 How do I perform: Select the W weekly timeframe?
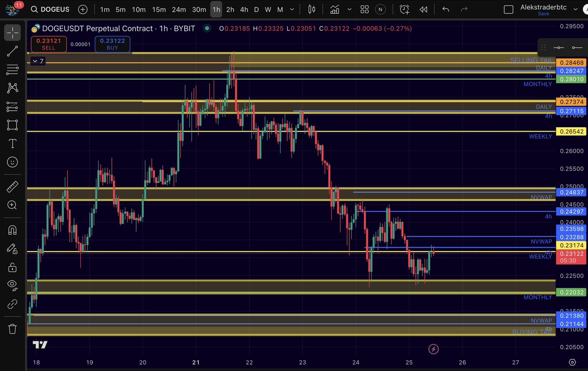pyautogui.click(x=268, y=9)
